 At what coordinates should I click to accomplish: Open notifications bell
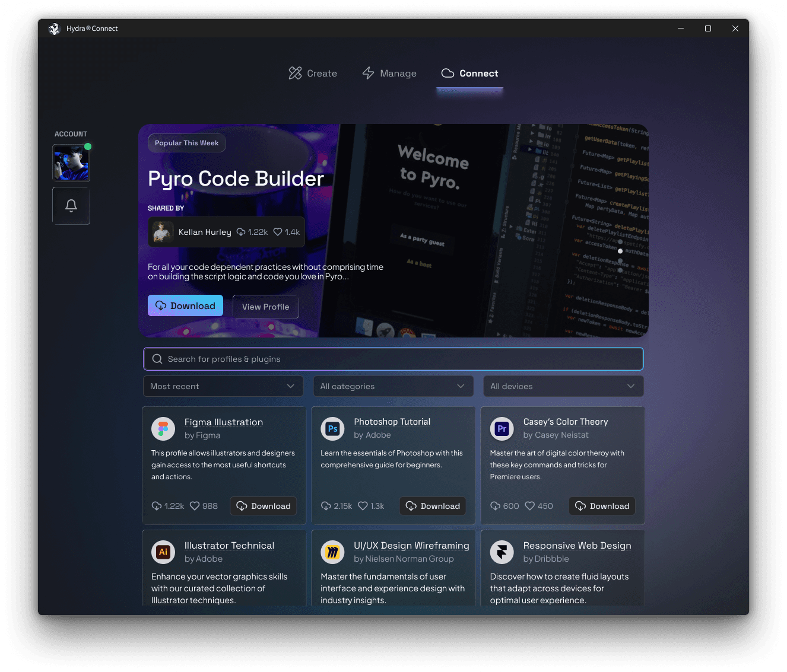(71, 206)
